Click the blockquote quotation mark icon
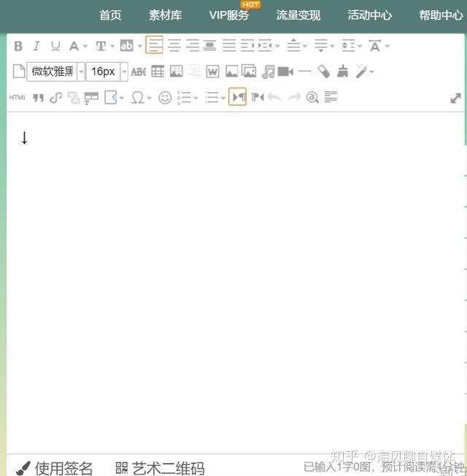 (38, 98)
